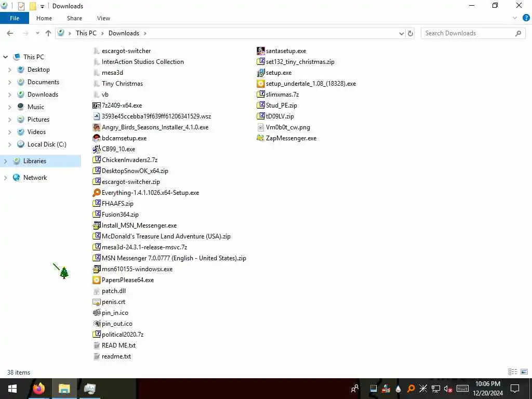Click the santasetup.exe file icon

260,51
